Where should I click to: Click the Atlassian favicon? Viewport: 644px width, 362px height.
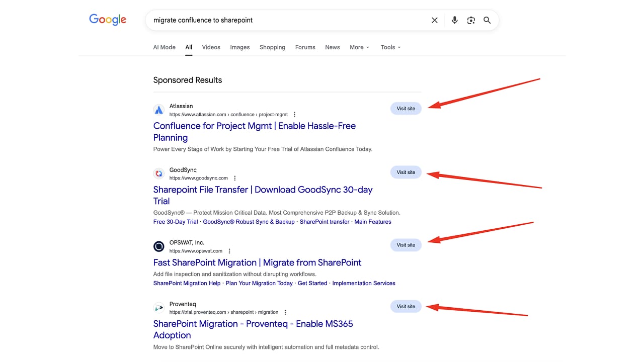click(x=159, y=110)
